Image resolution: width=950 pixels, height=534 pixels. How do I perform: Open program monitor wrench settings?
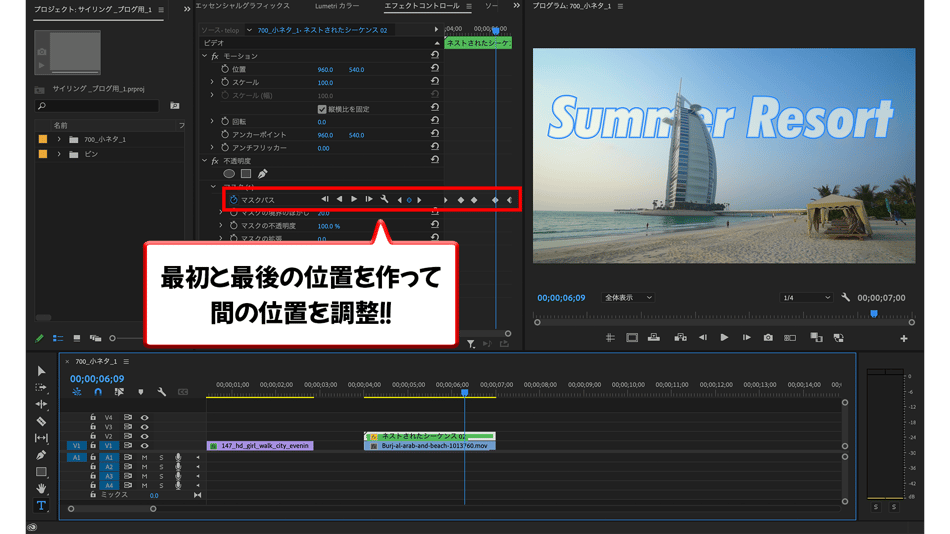(846, 298)
